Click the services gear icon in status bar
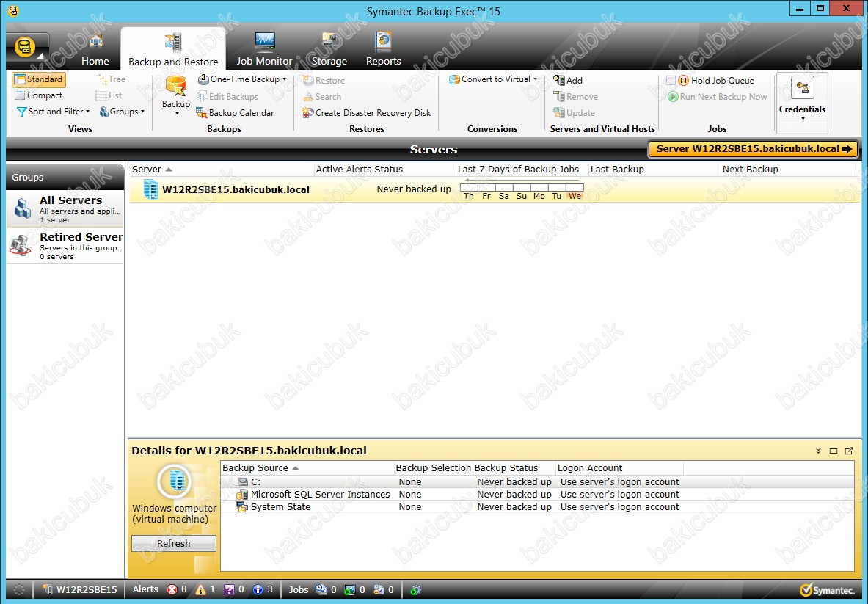The image size is (868, 604). tap(416, 590)
